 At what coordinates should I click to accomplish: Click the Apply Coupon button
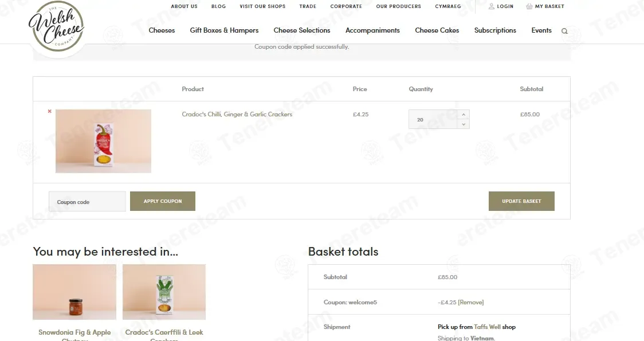click(163, 201)
